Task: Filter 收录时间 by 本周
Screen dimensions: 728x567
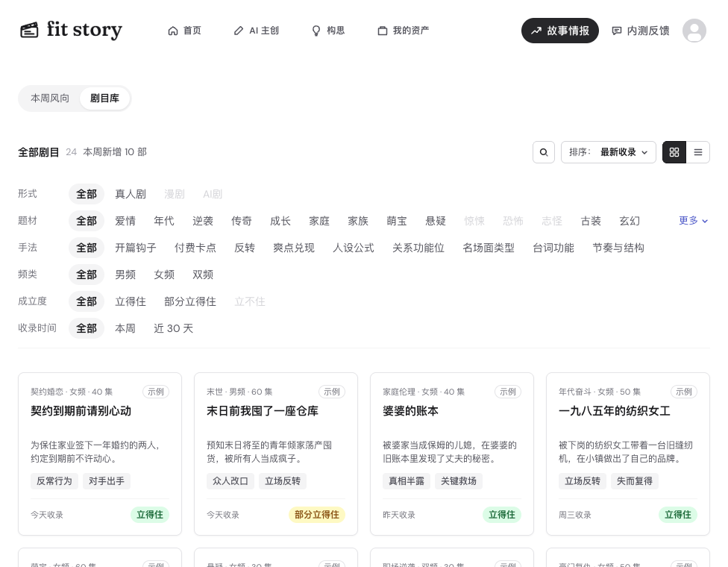Action: 125,329
